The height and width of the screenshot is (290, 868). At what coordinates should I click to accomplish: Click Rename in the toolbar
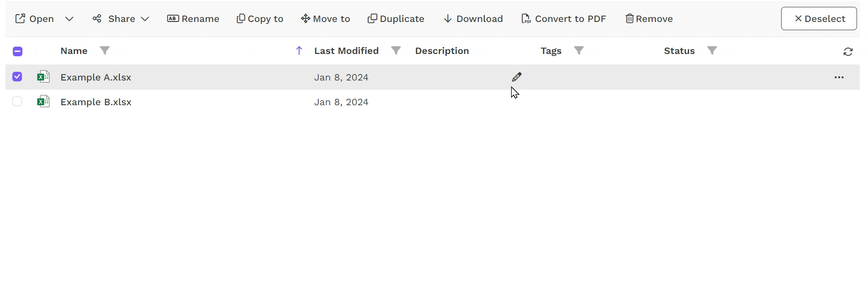pyautogui.click(x=193, y=19)
